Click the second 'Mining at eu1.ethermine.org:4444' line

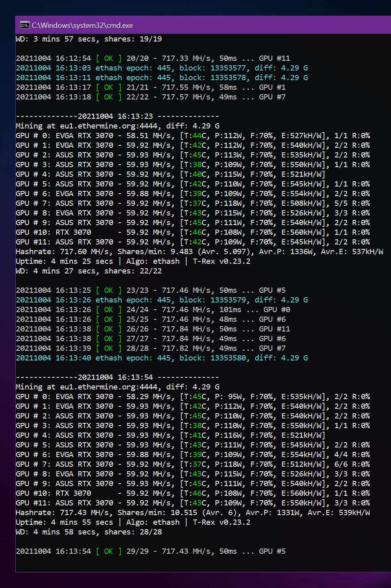pos(117,387)
